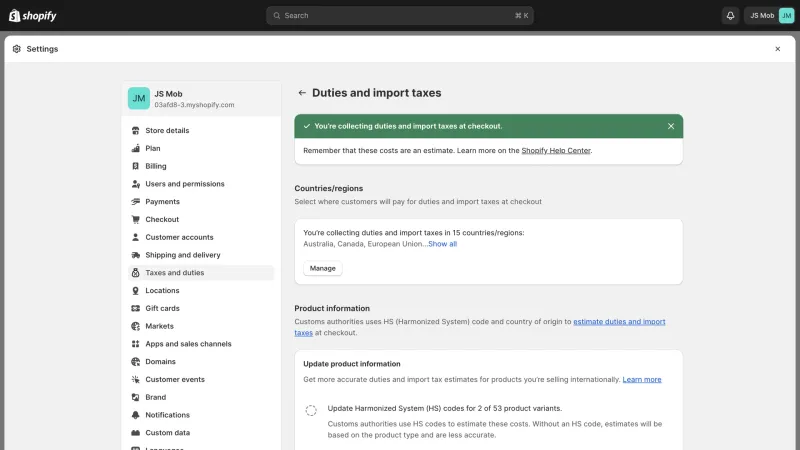Open JS Mob account menu
The width and height of the screenshot is (800, 450).
coord(769,16)
